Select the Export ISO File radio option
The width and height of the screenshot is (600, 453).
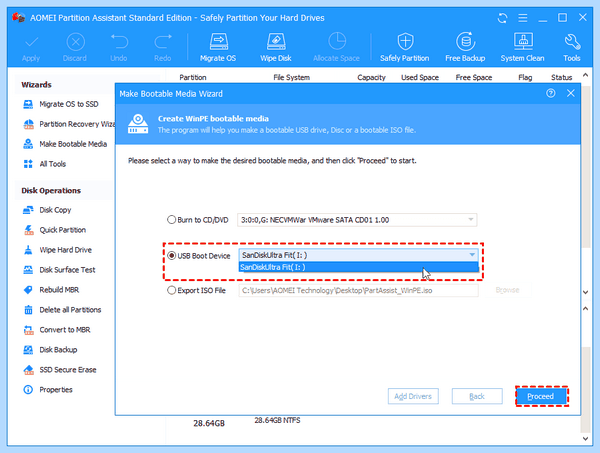click(x=171, y=290)
